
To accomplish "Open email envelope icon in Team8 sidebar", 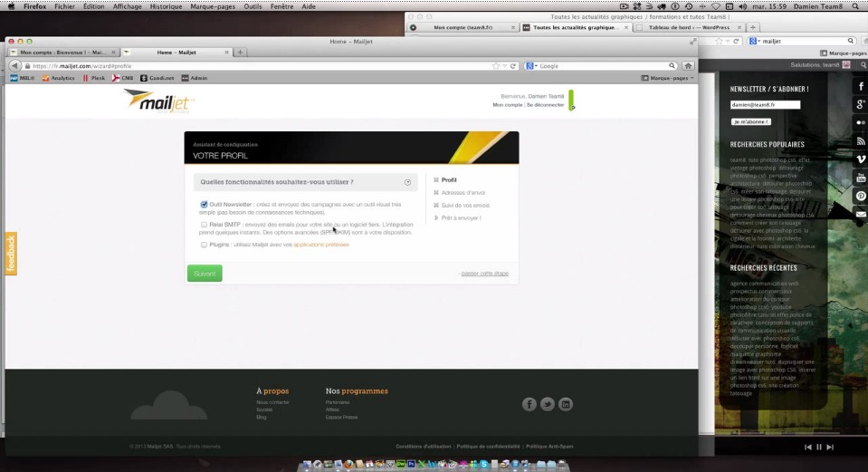I will coord(861,214).
